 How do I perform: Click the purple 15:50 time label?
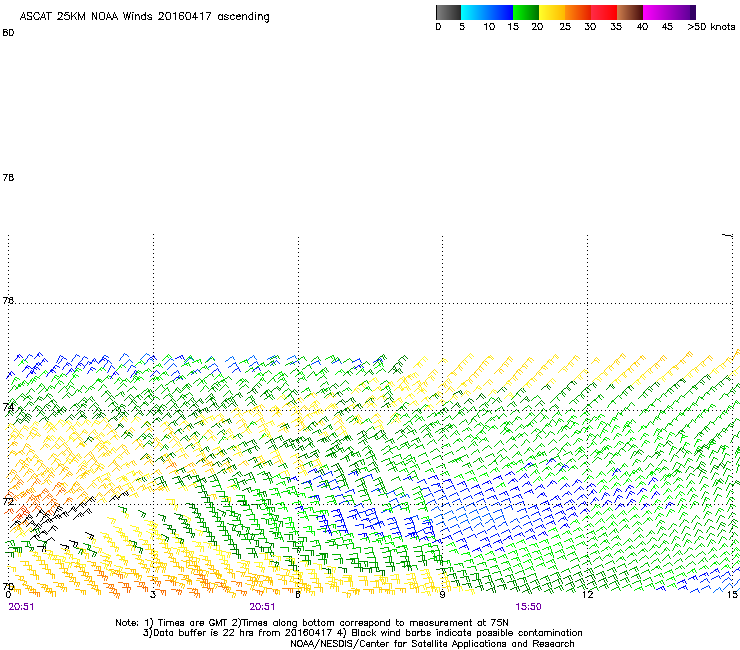pyautogui.click(x=528, y=607)
